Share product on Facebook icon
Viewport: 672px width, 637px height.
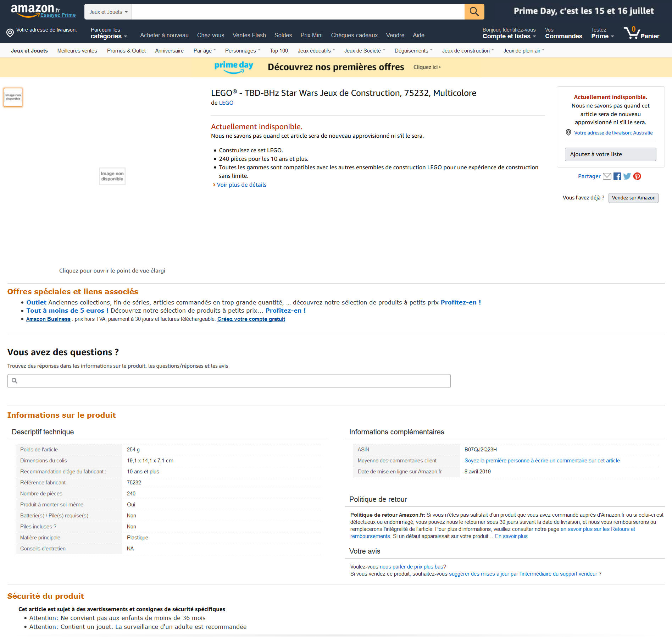click(617, 176)
